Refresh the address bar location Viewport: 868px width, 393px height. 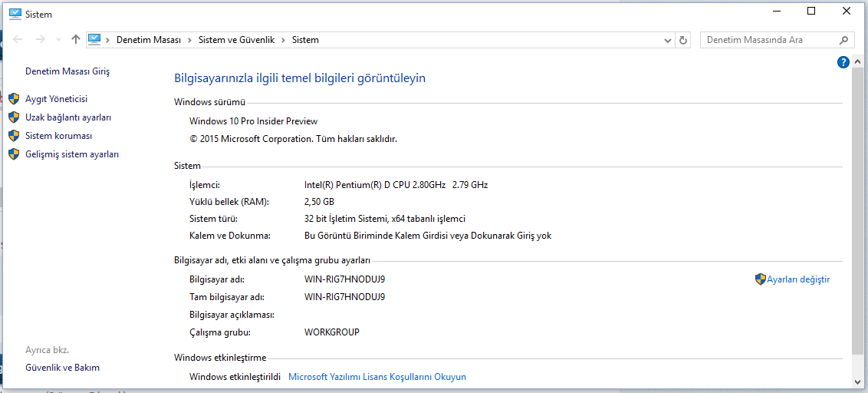(683, 40)
